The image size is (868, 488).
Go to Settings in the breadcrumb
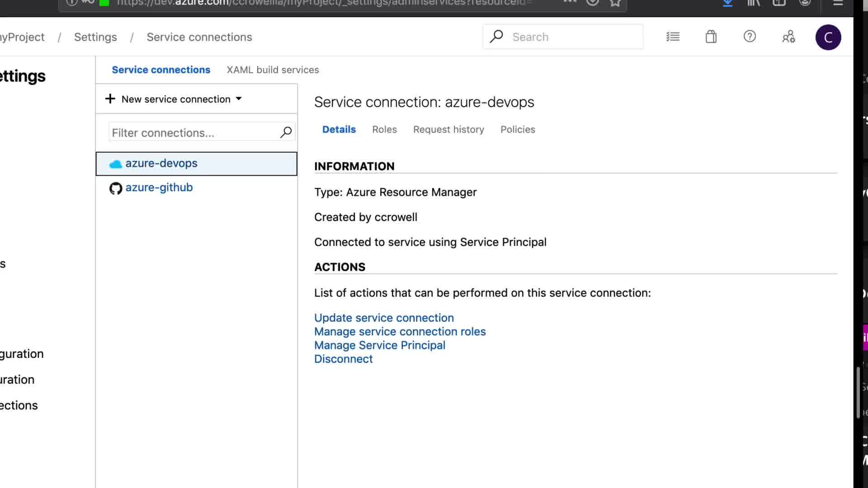(x=95, y=37)
